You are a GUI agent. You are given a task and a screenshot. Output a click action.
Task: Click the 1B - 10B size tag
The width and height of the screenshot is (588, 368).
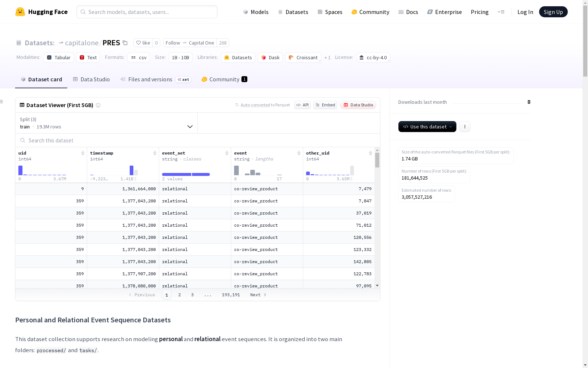[x=180, y=57]
